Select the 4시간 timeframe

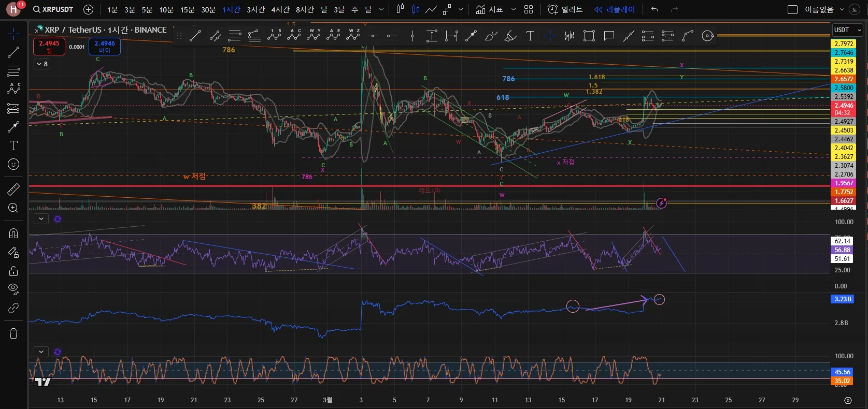click(x=280, y=10)
